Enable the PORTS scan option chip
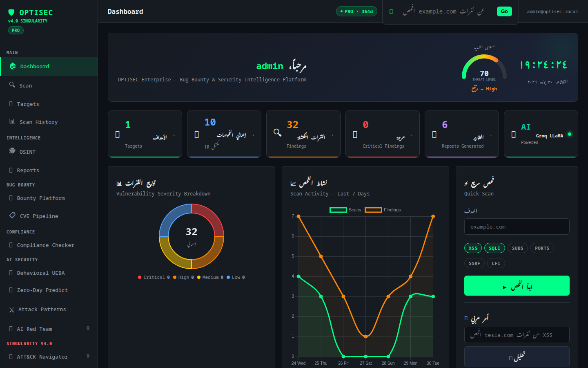The image size is (588, 368). [x=542, y=248]
